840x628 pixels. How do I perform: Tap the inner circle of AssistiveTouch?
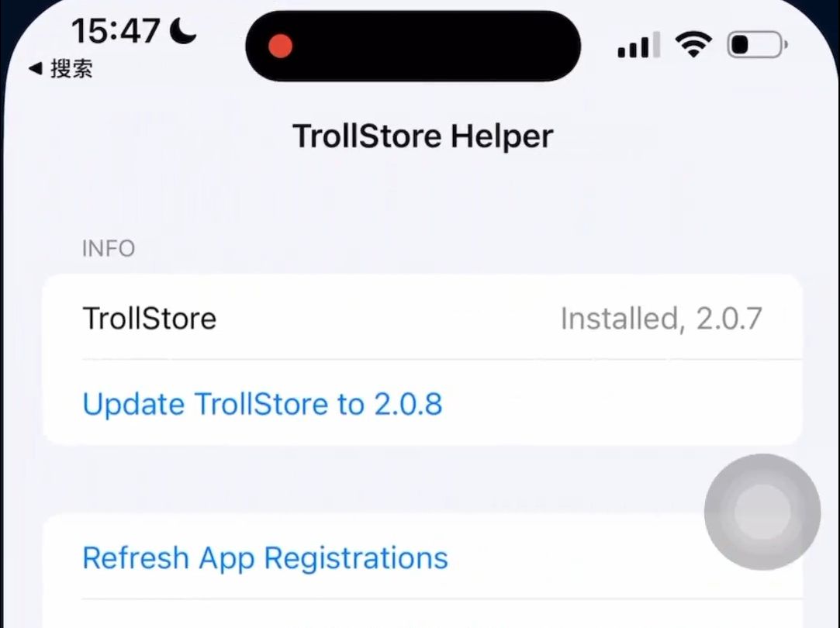point(762,512)
